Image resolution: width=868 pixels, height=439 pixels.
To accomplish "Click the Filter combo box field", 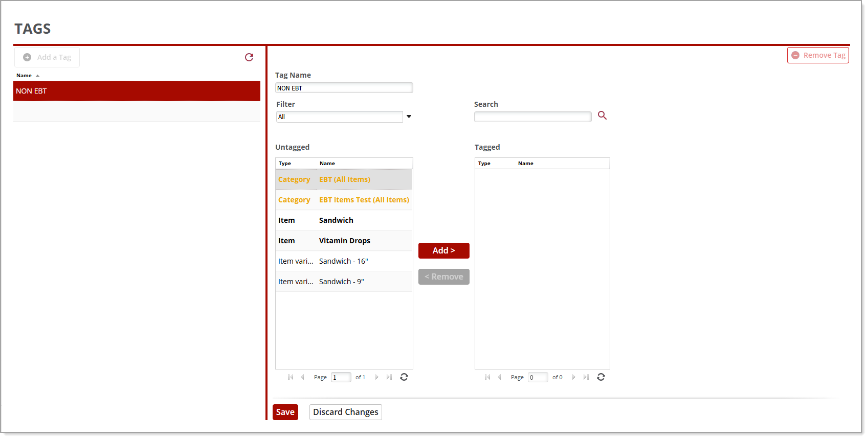I will 339,117.
